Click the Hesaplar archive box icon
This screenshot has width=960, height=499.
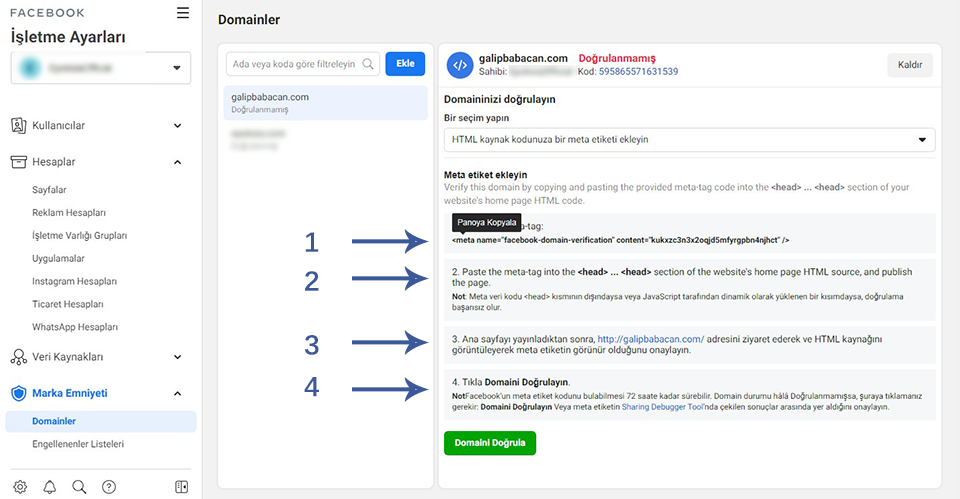[18, 162]
